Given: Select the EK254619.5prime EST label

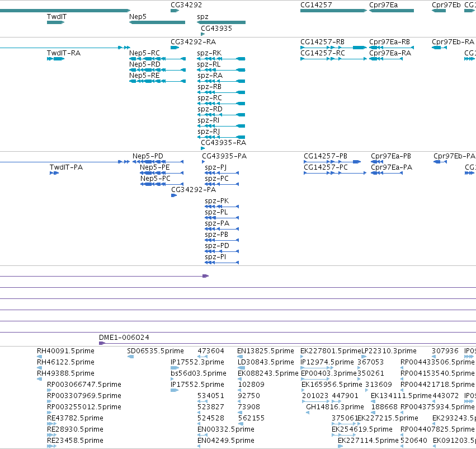Looking at the screenshot, I should pos(362,429).
